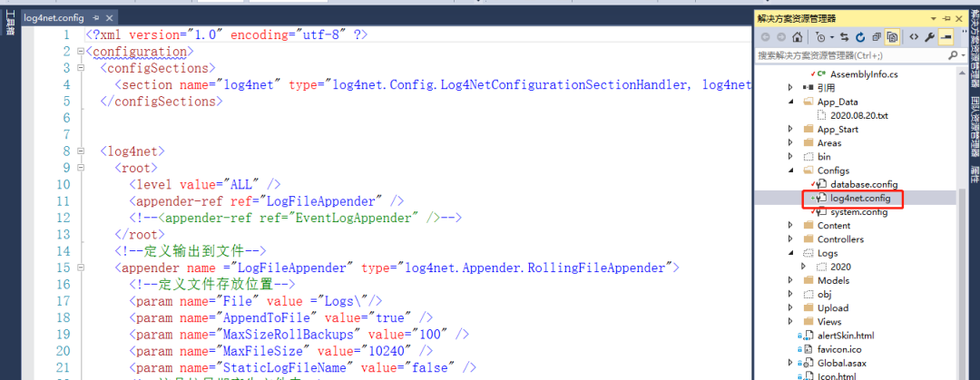Open Properties via the wrench icon
The image size is (980, 380).
tap(929, 37)
